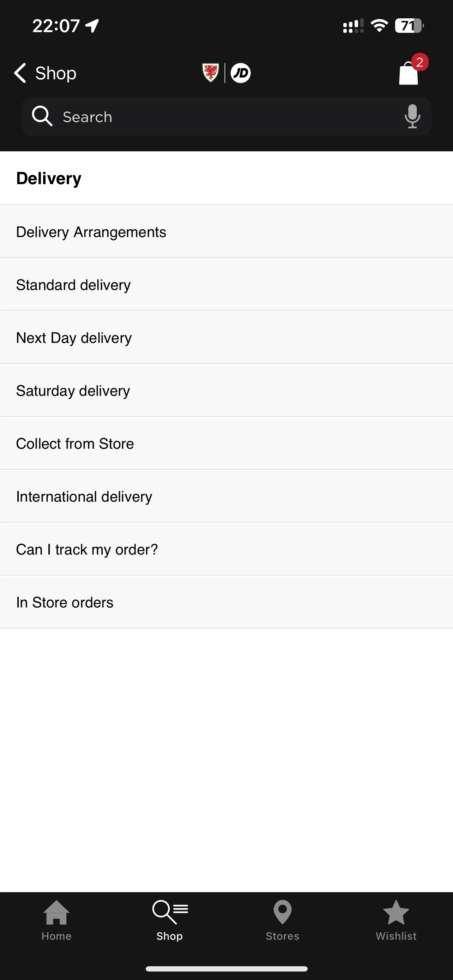Select "Can I track my order?"
The image size is (453, 980).
(x=226, y=549)
